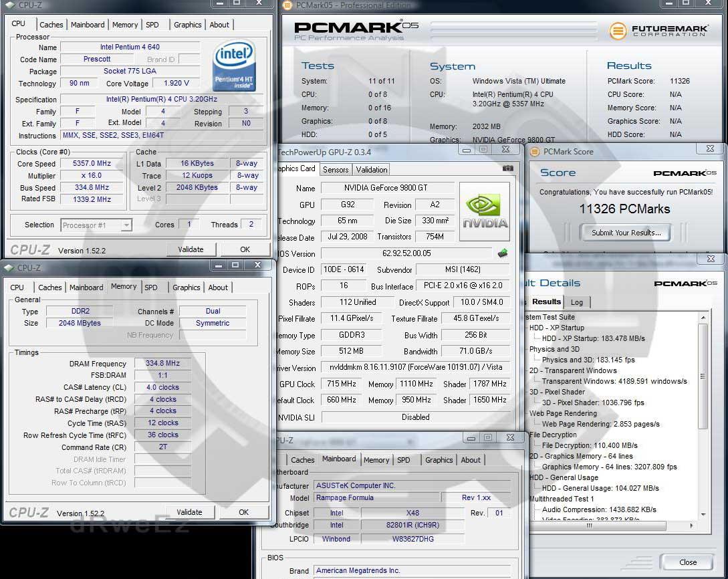
Task: Click Submit Your Results button
Action: [x=626, y=233]
